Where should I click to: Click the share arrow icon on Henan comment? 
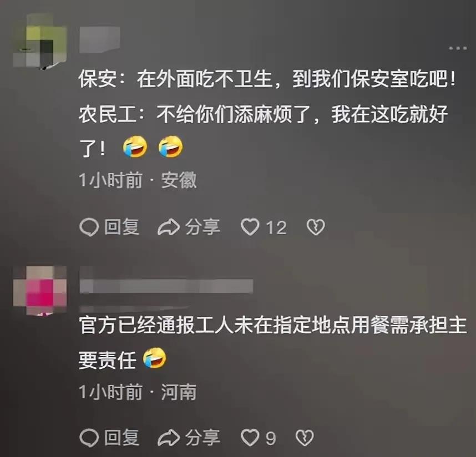pos(169,438)
